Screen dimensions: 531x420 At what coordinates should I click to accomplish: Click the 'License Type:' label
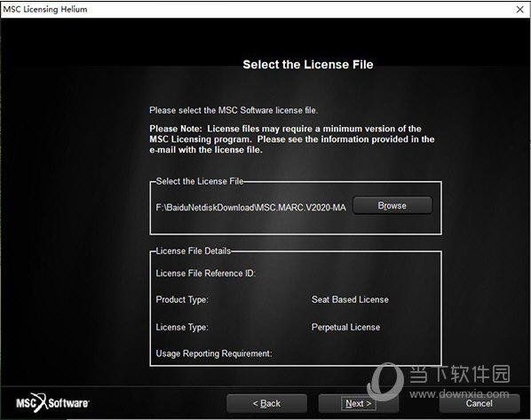click(x=182, y=328)
